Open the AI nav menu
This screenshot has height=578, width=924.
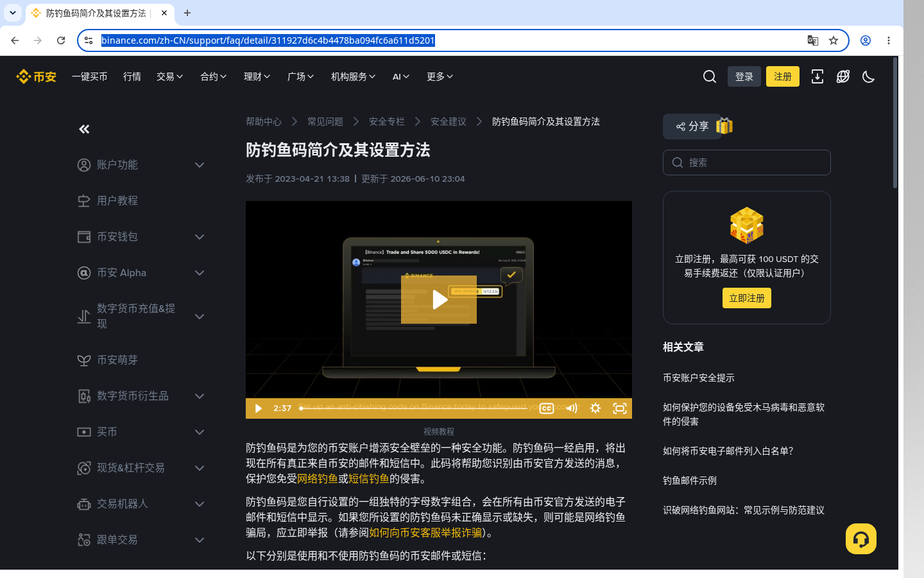(401, 76)
